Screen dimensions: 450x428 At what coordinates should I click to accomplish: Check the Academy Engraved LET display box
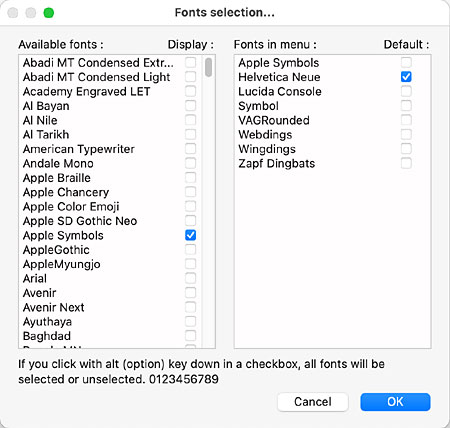click(190, 91)
